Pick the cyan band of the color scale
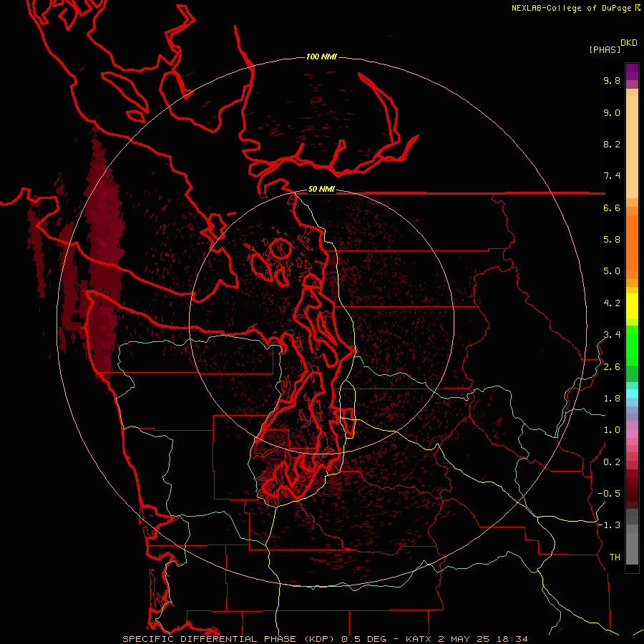The width and height of the screenshot is (644, 644). [632, 394]
